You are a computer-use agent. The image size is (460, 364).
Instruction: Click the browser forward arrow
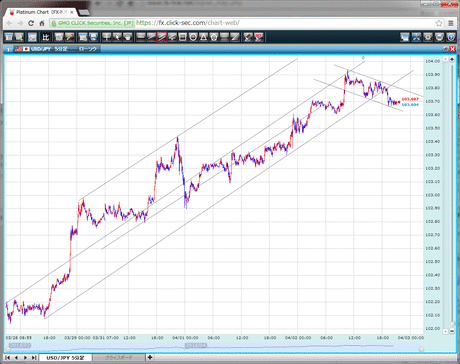pyautogui.click(x=20, y=23)
